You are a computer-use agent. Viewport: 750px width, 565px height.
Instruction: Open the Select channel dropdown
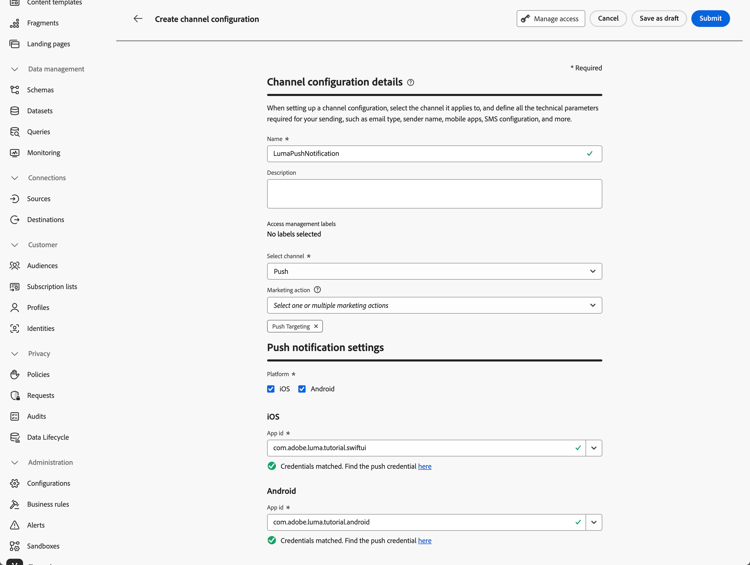[434, 271]
